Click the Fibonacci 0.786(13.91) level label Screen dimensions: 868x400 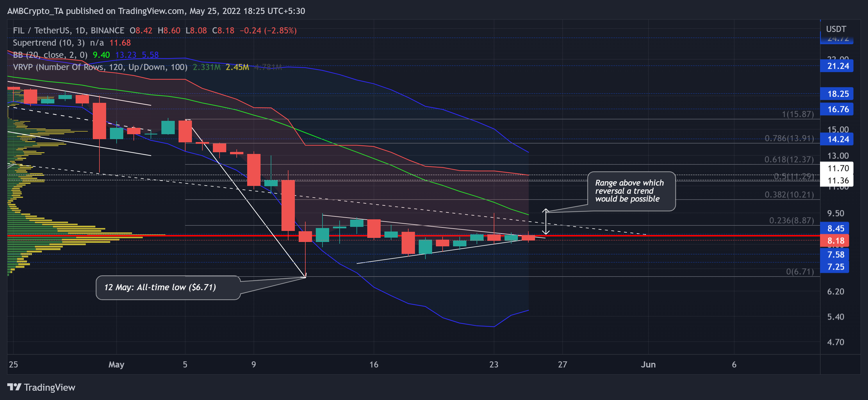[x=789, y=138]
